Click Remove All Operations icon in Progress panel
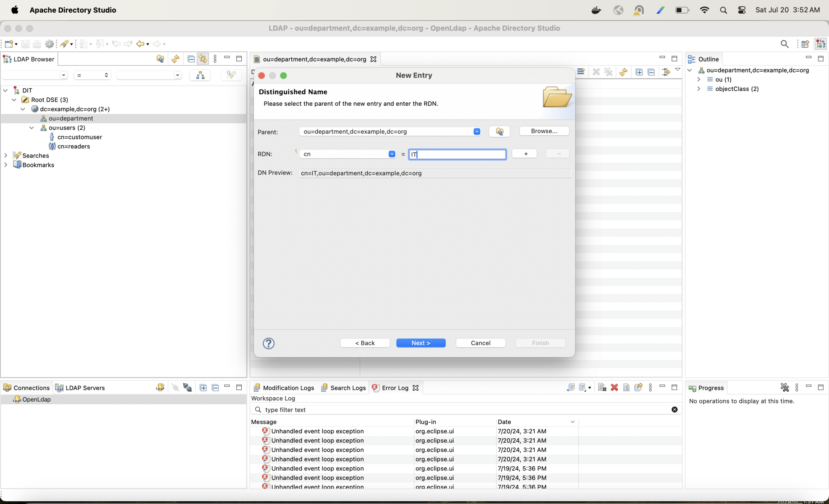 coord(785,388)
